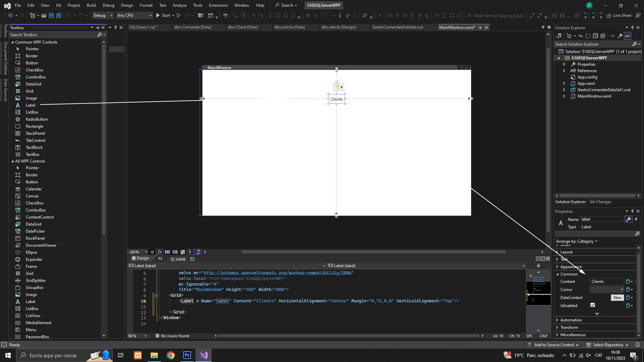
Task: Click the lightbulb quick actions icon on label
Action: (x=337, y=87)
